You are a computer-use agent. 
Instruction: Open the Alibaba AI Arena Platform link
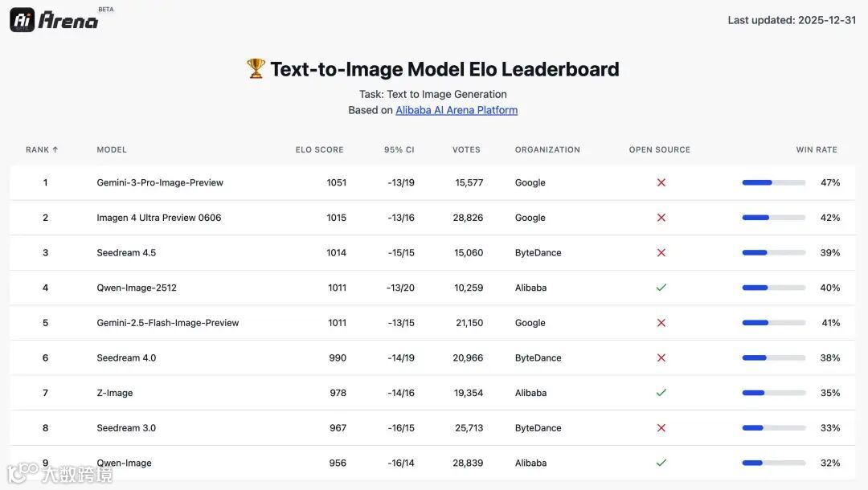click(x=457, y=110)
